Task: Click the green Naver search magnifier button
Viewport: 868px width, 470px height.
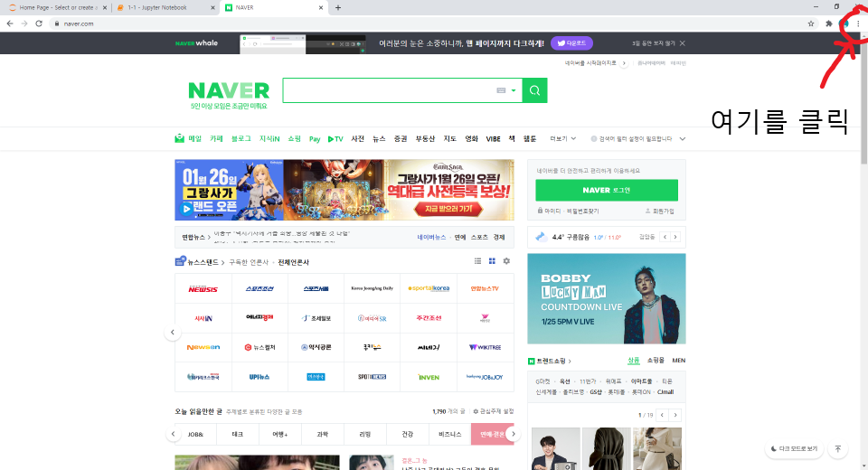Action: (x=534, y=90)
